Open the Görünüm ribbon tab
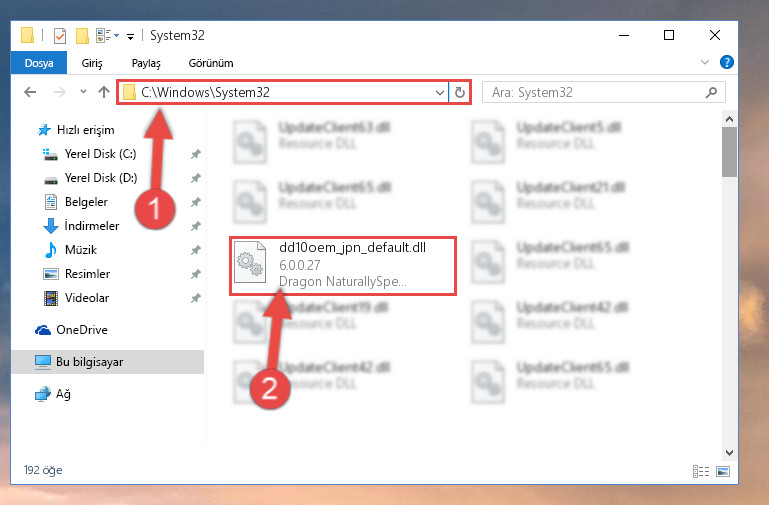 point(211,63)
